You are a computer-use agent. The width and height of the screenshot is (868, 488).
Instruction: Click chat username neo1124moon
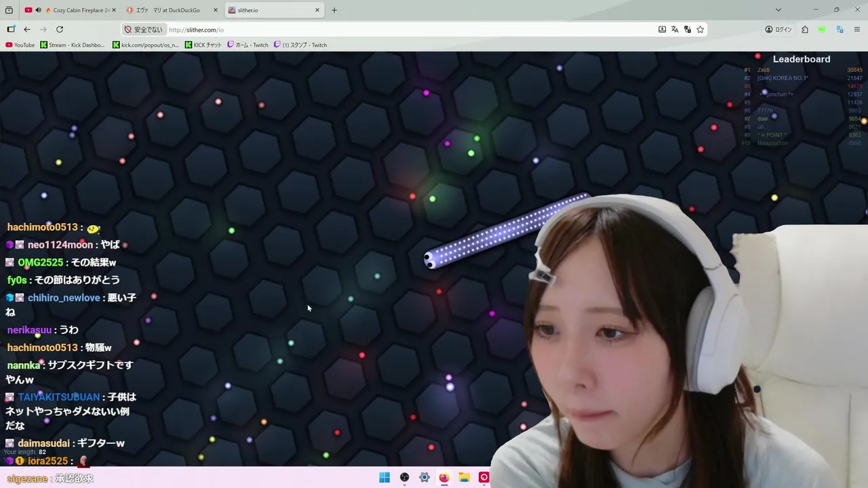click(x=60, y=245)
